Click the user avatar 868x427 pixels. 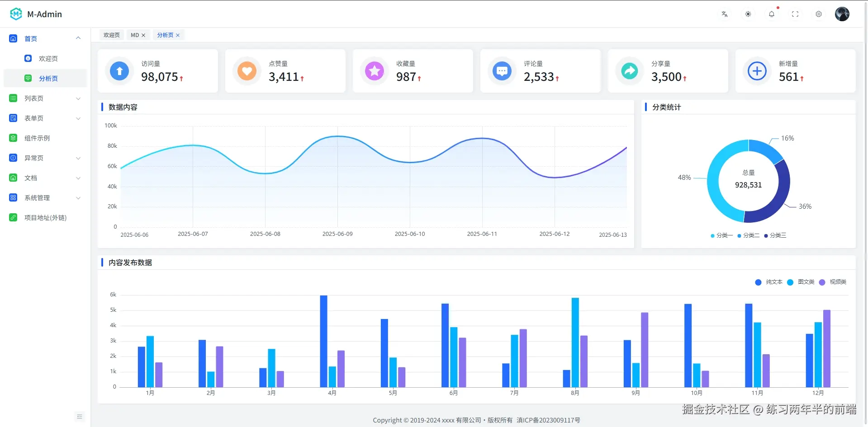842,14
